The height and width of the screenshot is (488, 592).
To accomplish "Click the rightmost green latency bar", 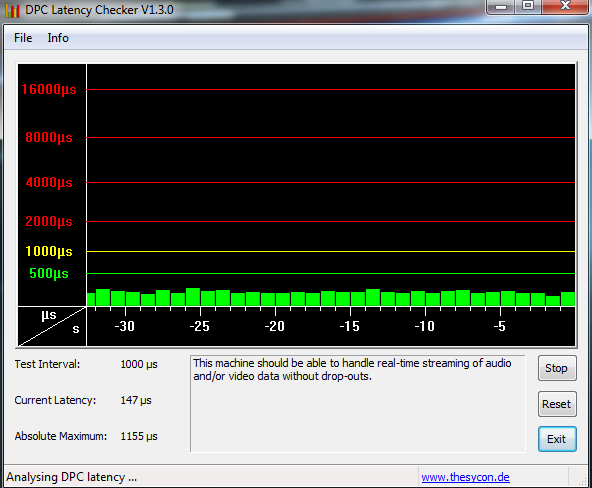I will pos(568,299).
